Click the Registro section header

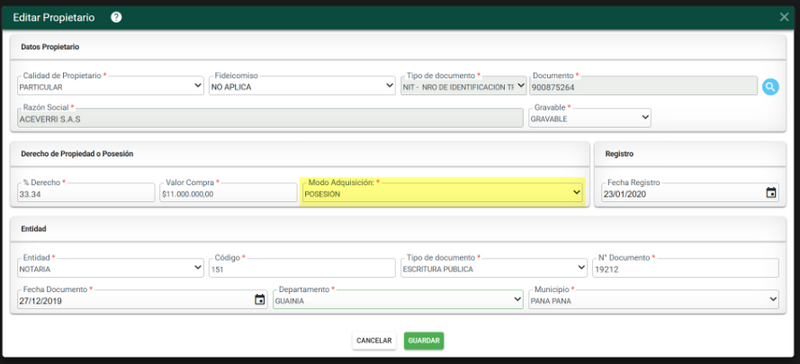pos(619,154)
